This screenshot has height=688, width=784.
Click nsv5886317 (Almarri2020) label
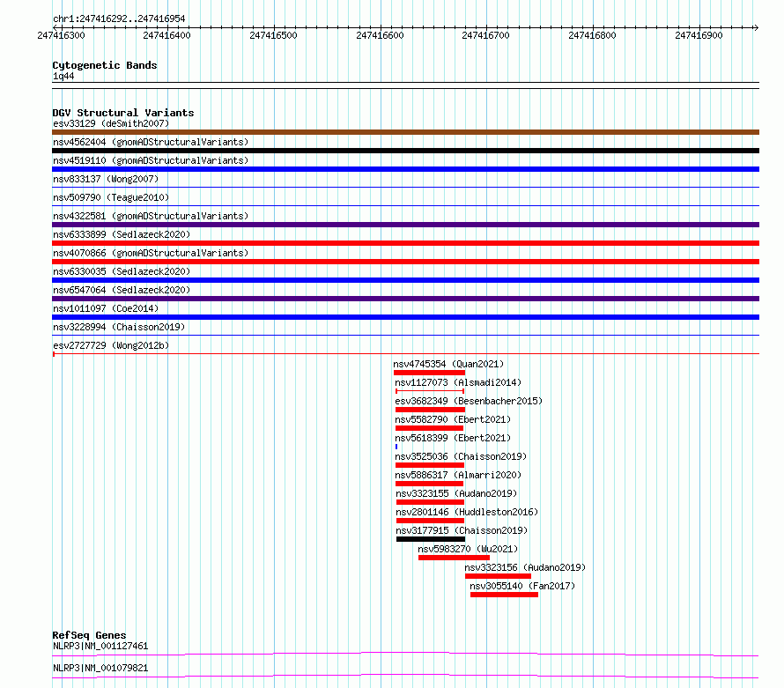point(458,475)
